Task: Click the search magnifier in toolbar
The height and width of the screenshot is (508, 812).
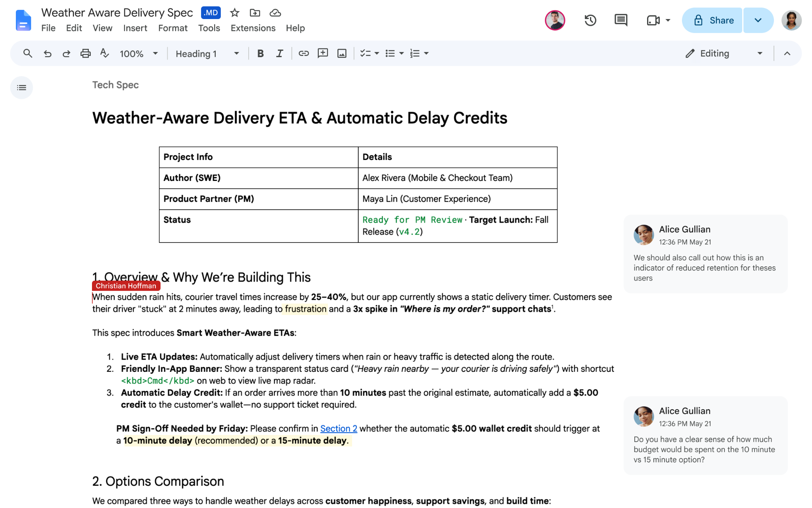Action: [x=27, y=53]
